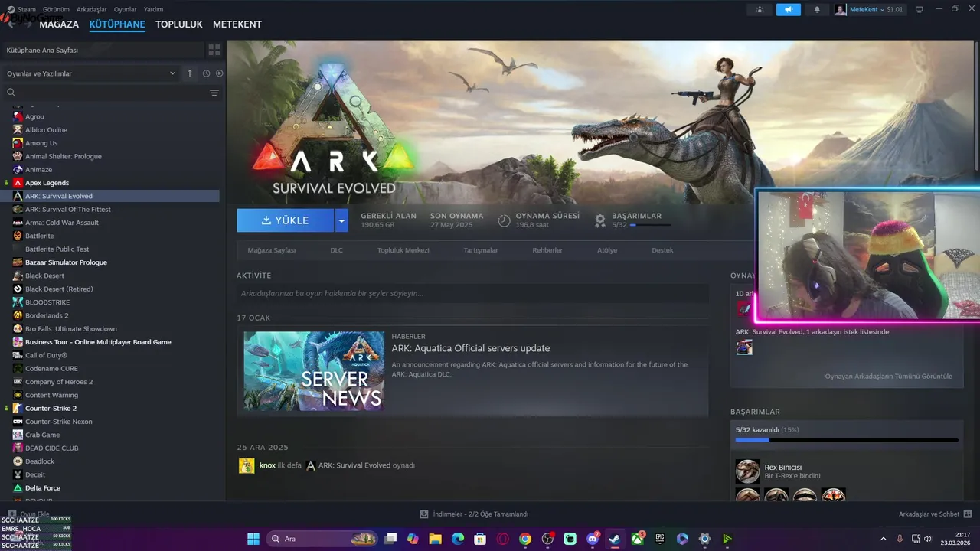Image resolution: width=980 pixels, height=551 pixels.
Task: Switch to Big Picture mode monitor icon
Action: tap(920, 9)
